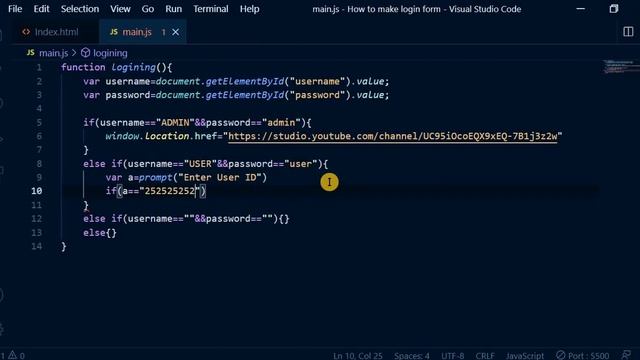Open the File menu
The image size is (640, 360).
pos(15,9)
